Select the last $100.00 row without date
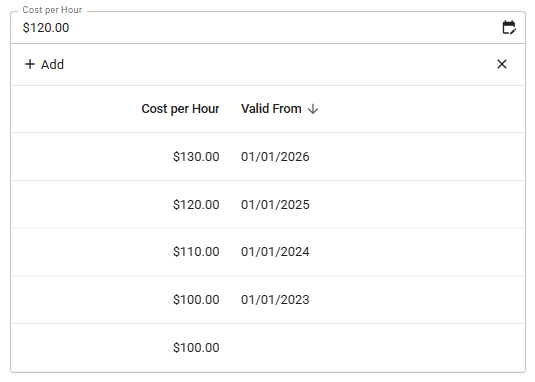The image size is (535, 382). click(268, 348)
